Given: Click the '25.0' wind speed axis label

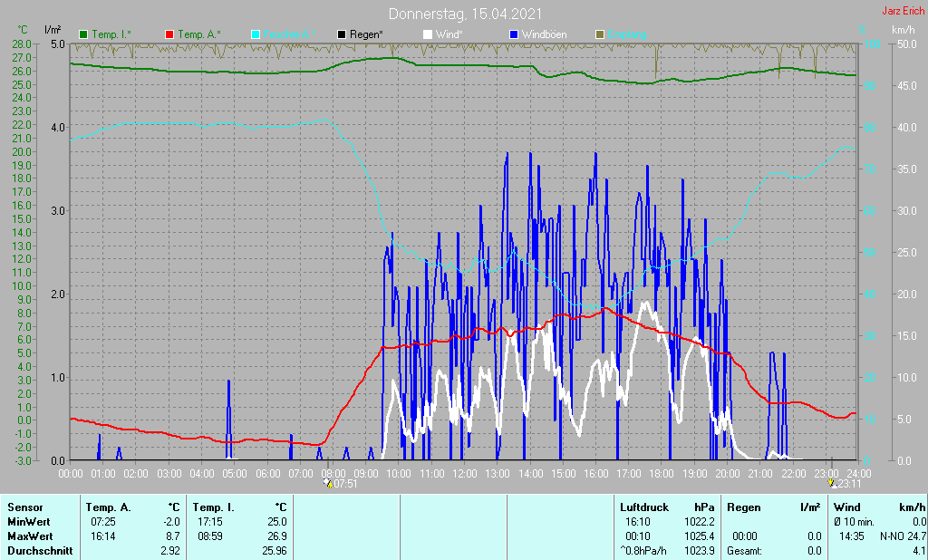Looking at the screenshot, I should (907, 253).
